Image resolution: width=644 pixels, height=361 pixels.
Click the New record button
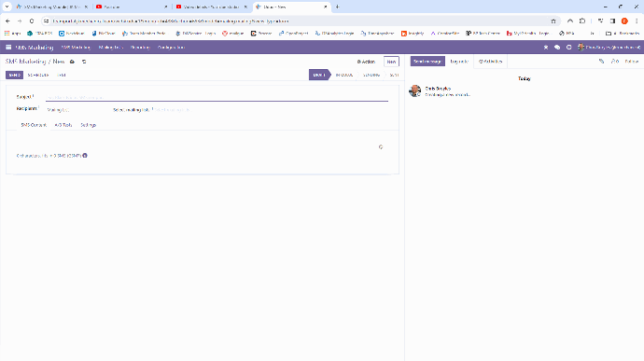[x=391, y=62]
